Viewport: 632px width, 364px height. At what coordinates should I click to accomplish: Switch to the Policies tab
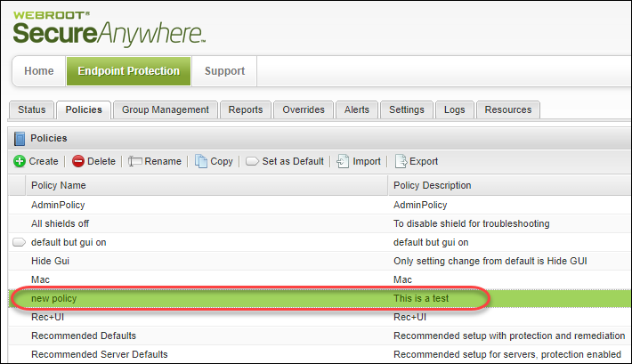(84, 109)
